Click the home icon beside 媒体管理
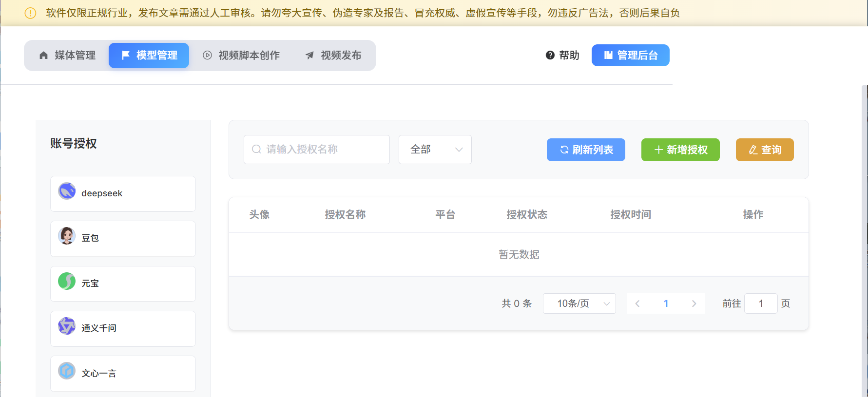Image resolution: width=868 pixels, height=397 pixels. 44,55
